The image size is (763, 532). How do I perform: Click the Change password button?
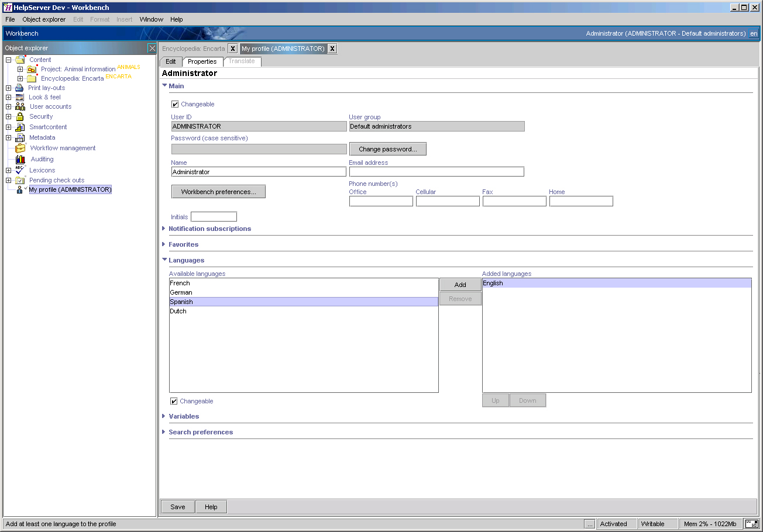pyautogui.click(x=387, y=149)
